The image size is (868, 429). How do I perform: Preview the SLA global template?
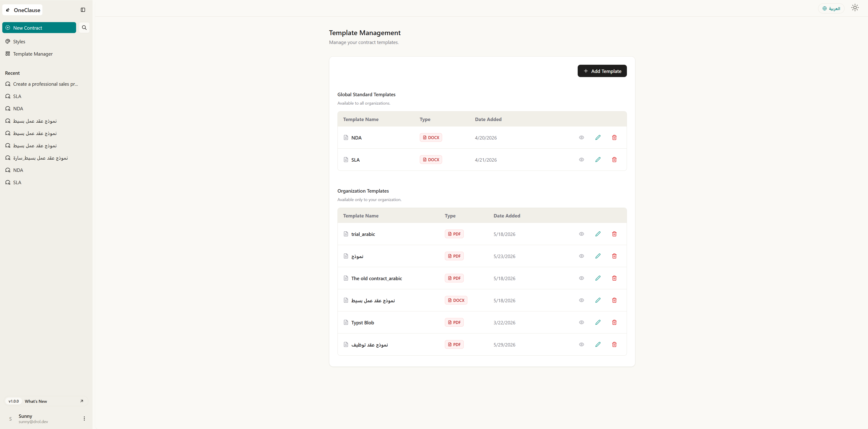[581, 160]
